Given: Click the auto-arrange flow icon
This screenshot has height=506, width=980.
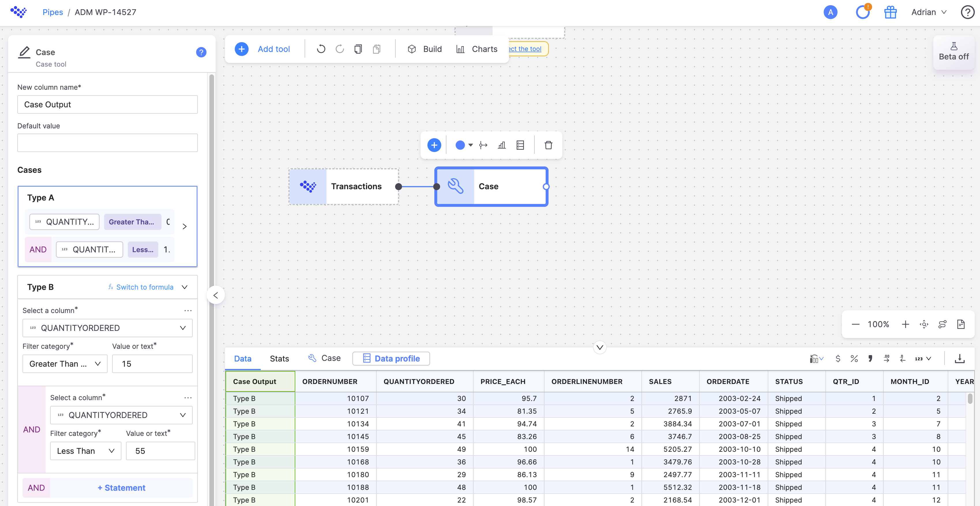Looking at the screenshot, I should point(942,324).
